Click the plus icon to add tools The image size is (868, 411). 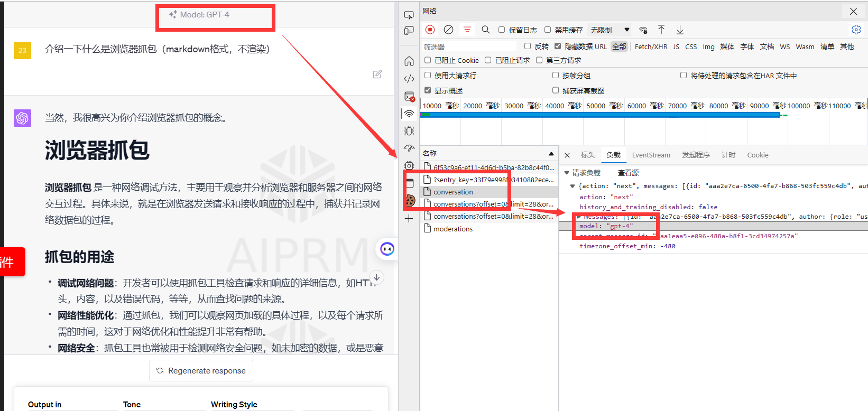click(409, 219)
